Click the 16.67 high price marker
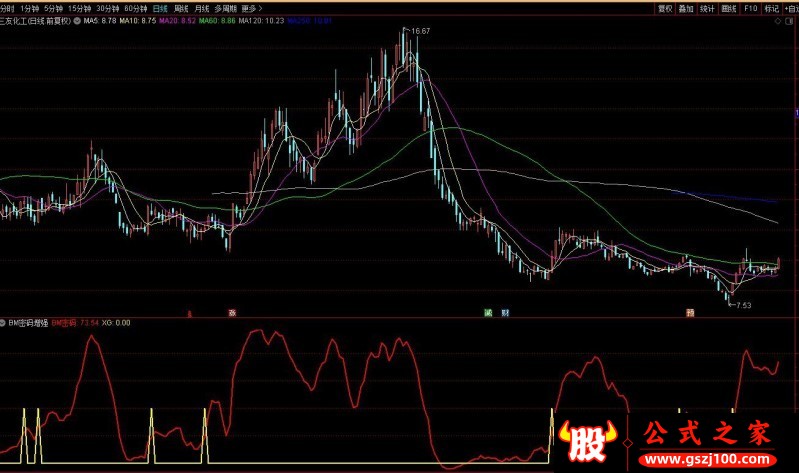799x473 pixels. tap(421, 31)
